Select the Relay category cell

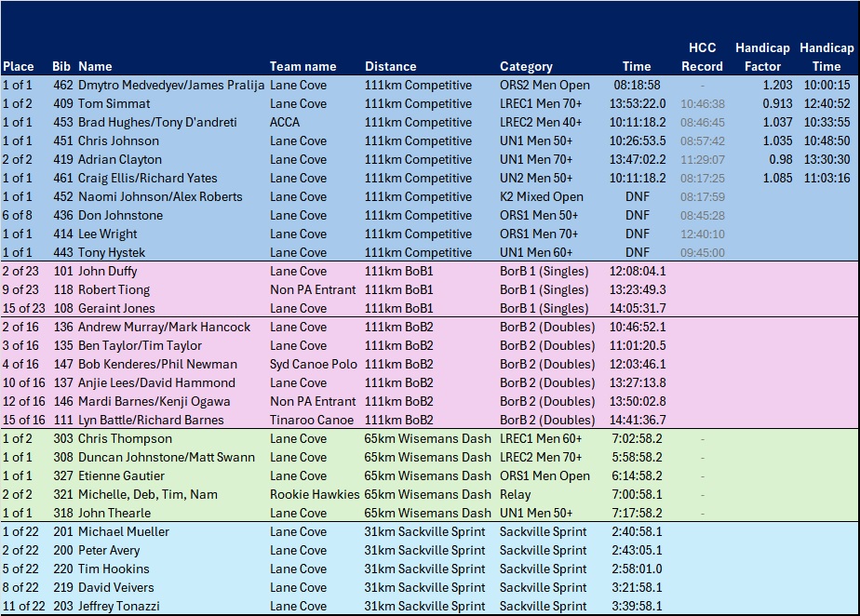[517, 494]
